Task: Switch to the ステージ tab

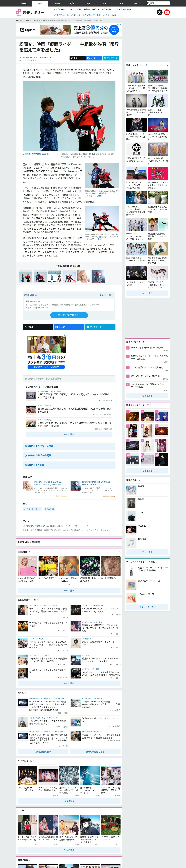Action: [105, 3]
